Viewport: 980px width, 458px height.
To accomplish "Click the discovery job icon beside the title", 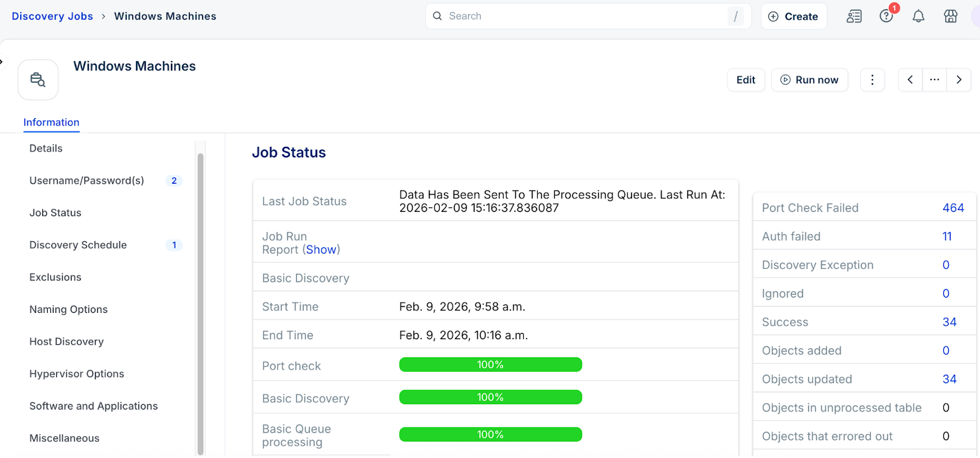I will pyautogui.click(x=38, y=80).
